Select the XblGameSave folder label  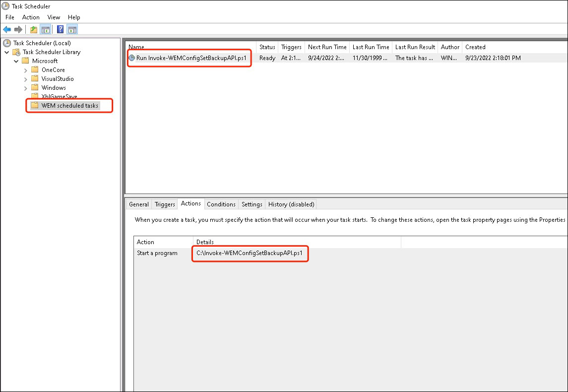click(60, 96)
